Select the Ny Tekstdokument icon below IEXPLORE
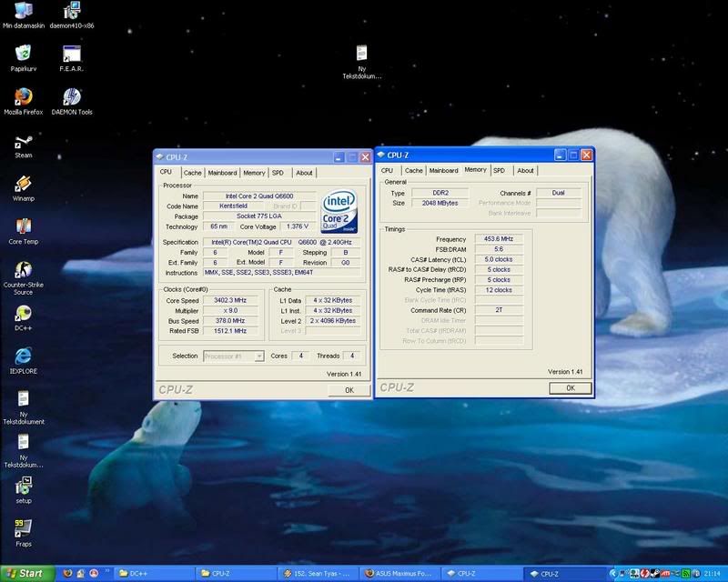The height and width of the screenshot is (582, 728). [24, 407]
